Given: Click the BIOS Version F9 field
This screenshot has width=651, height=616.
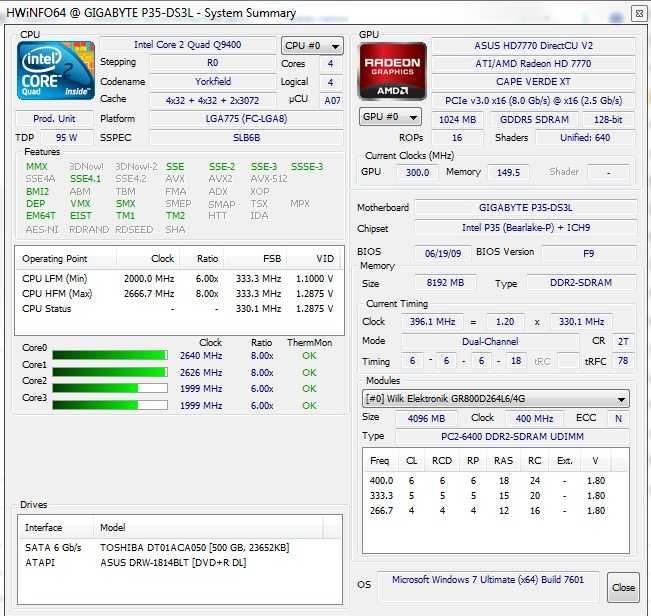Looking at the screenshot, I should click(589, 253).
